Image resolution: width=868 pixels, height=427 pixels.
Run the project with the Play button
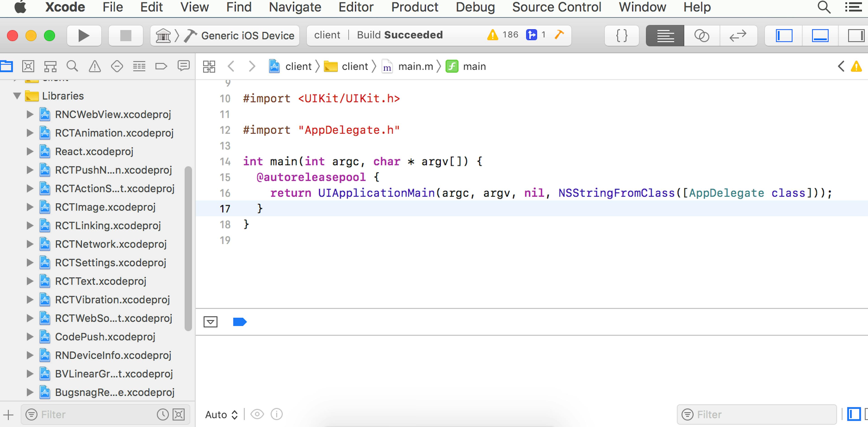pos(84,36)
